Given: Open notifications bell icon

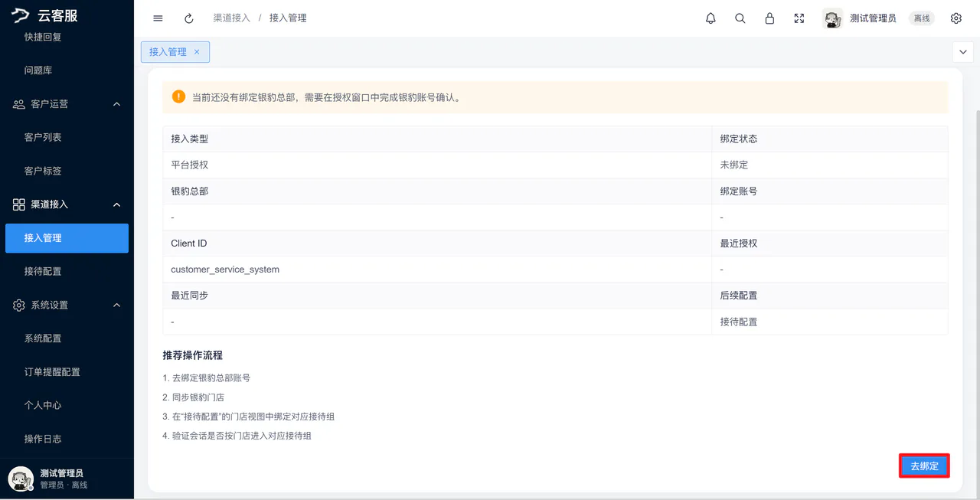Looking at the screenshot, I should (x=710, y=18).
